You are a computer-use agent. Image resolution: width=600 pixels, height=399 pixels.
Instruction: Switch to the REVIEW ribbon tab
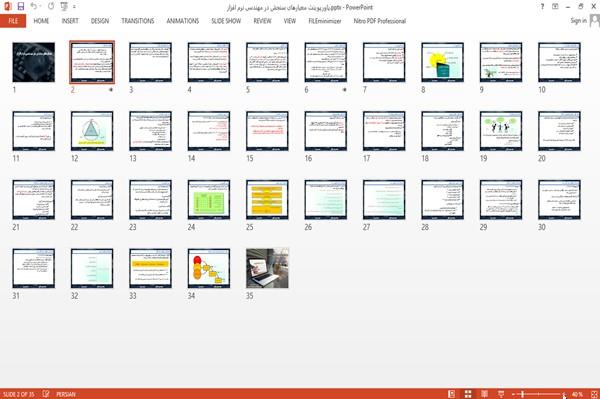coord(262,21)
